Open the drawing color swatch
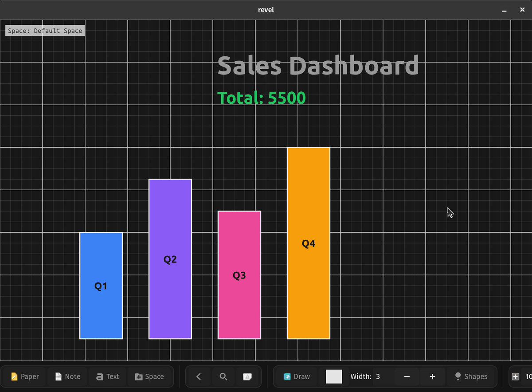 point(334,376)
